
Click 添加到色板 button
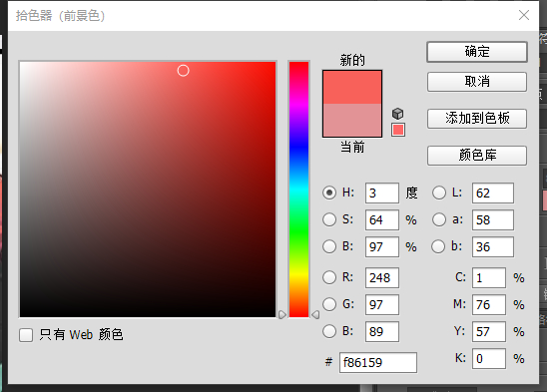pyautogui.click(x=477, y=119)
